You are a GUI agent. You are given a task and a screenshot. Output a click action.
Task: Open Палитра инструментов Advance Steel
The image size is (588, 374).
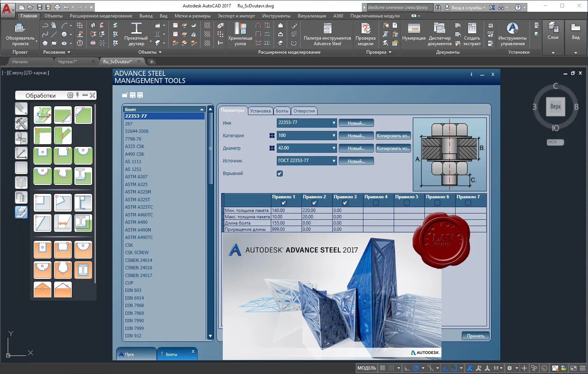(x=327, y=34)
